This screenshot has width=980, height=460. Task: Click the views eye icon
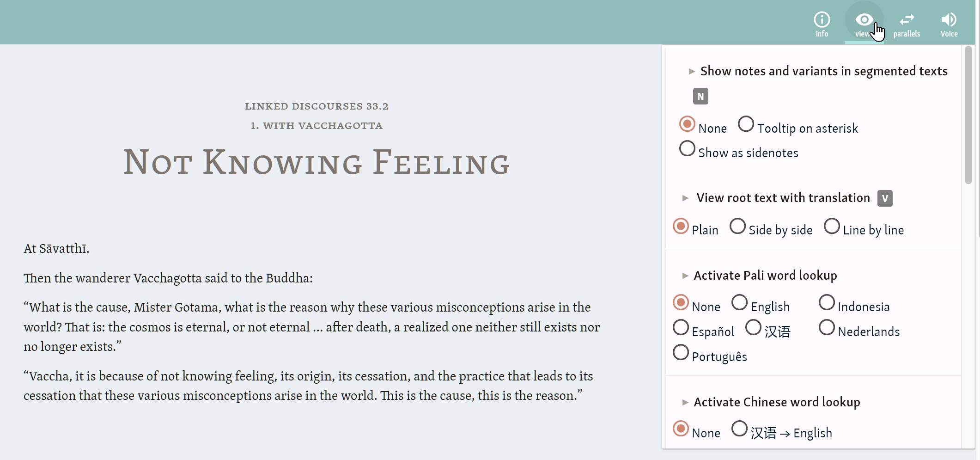tap(864, 20)
